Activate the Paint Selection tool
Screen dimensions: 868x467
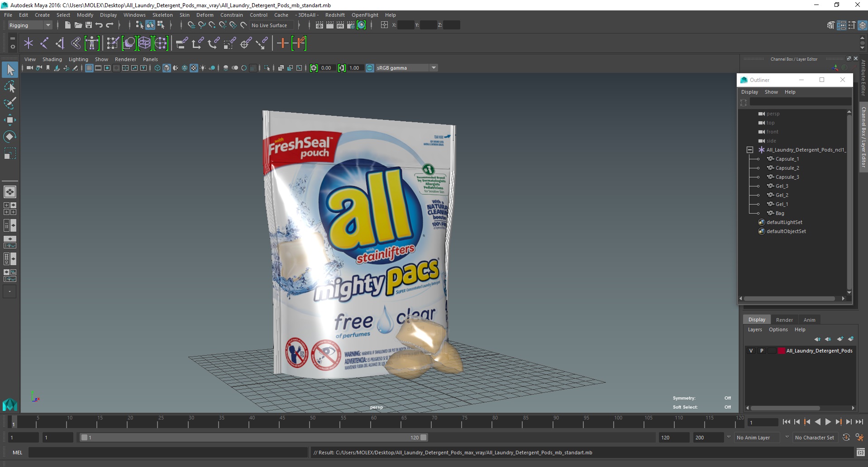pyautogui.click(x=10, y=103)
